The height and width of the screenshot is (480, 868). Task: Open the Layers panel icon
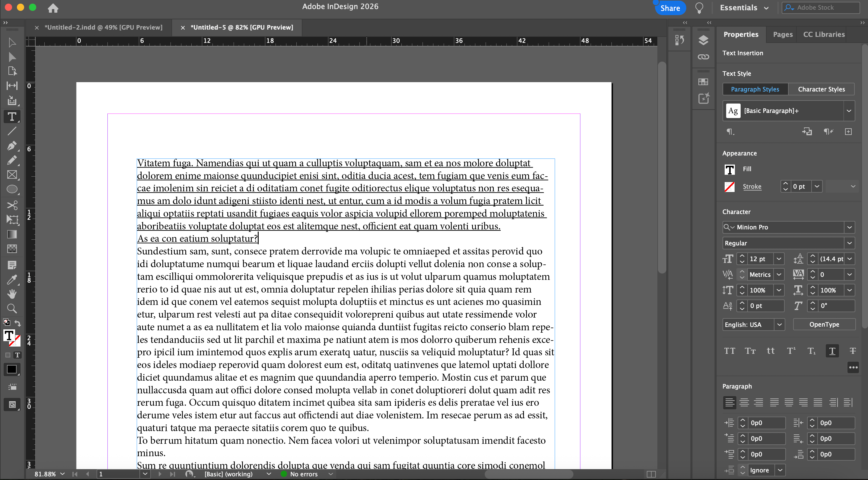703,40
